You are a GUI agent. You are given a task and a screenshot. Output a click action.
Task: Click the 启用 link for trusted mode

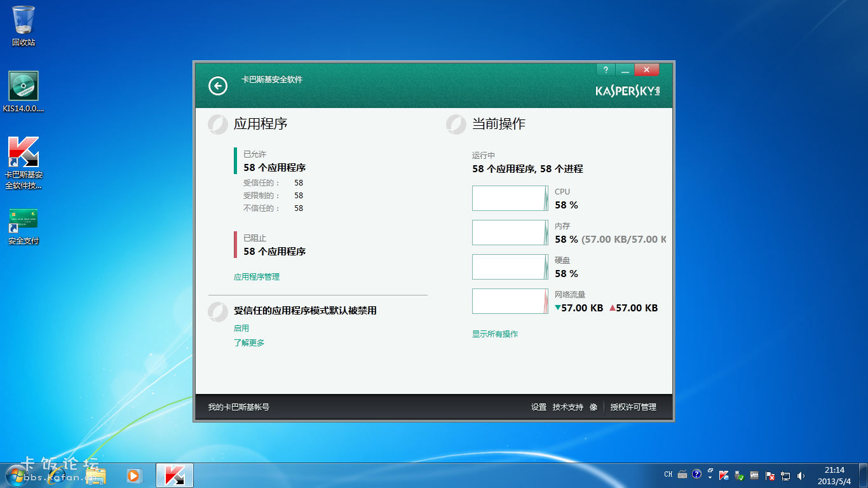(241, 329)
